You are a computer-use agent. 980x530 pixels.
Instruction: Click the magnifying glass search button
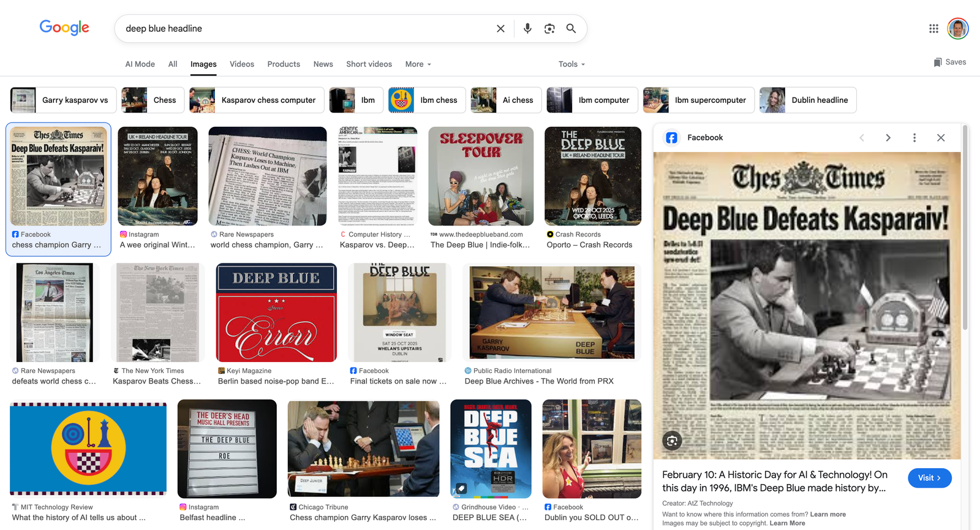click(571, 28)
